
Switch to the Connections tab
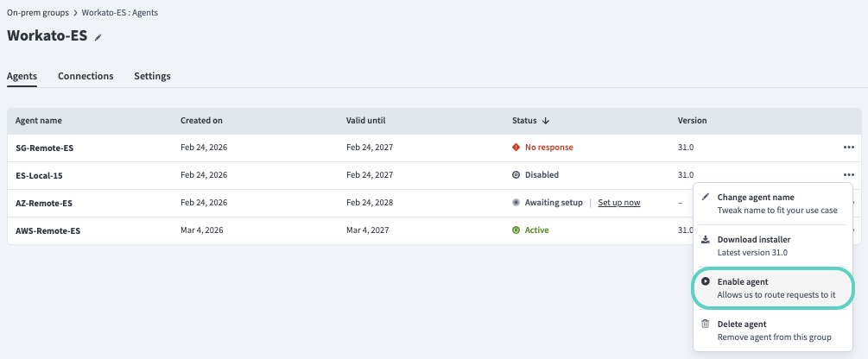coord(86,76)
